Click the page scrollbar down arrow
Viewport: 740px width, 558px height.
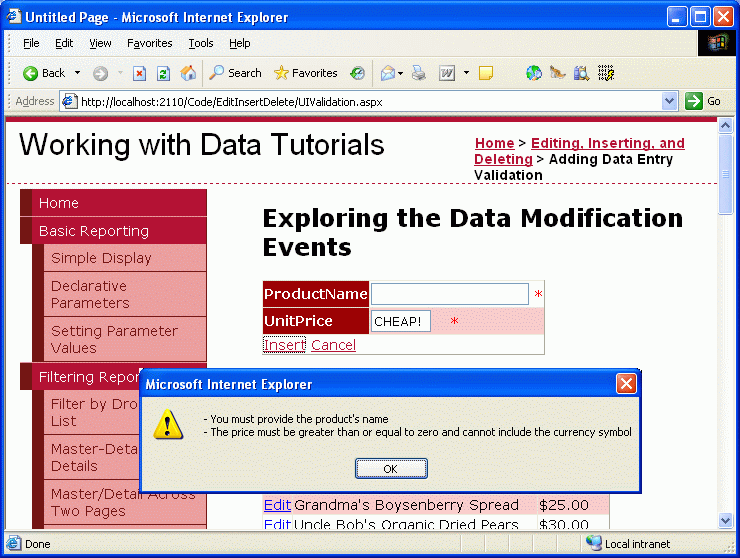point(725,521)
